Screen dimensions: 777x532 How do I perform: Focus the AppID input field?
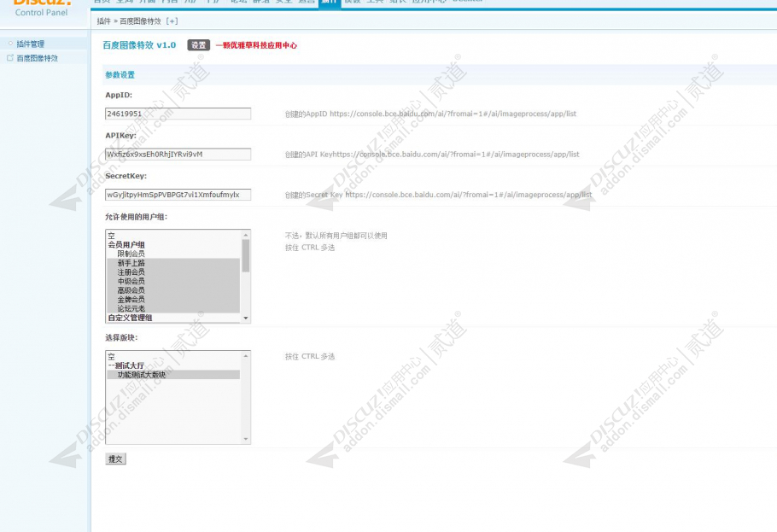pyautogui.click(x=178, y=114)
